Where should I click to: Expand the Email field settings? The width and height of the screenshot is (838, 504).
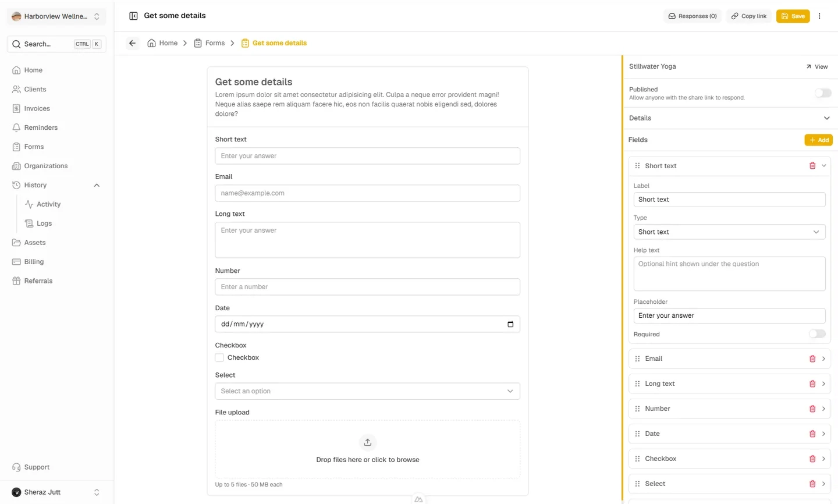pyautogui.click(x=823, y=359)
